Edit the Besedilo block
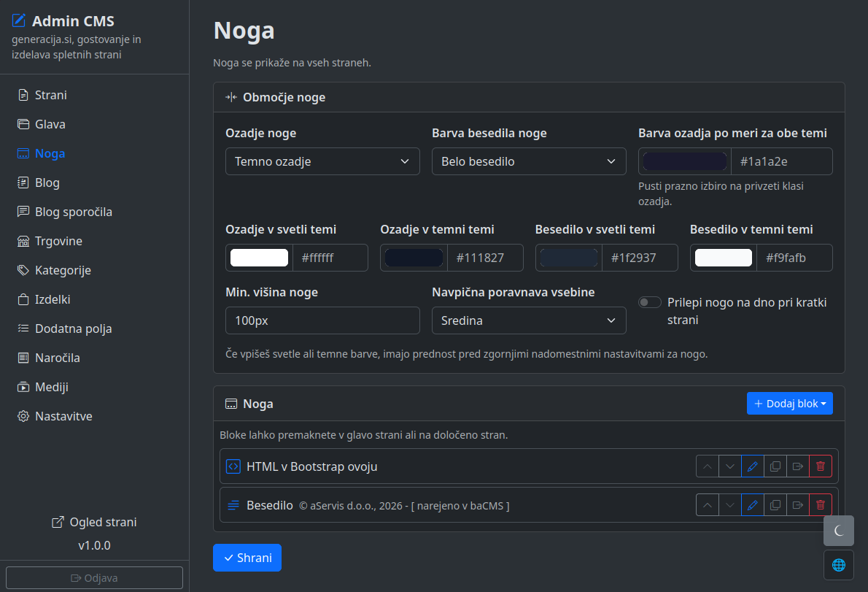Screen dimensions: 868x592 pos(752,505)
